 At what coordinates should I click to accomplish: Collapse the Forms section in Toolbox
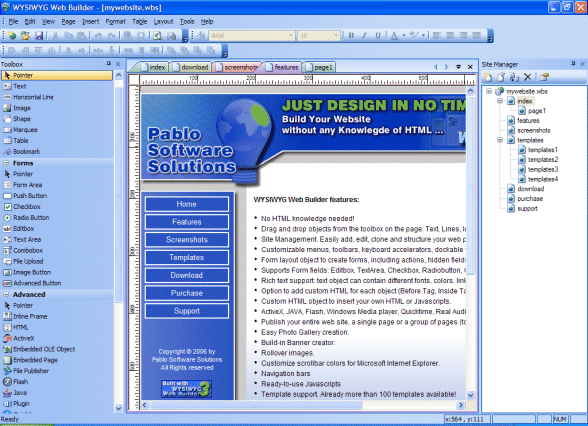tap(6, 163)
